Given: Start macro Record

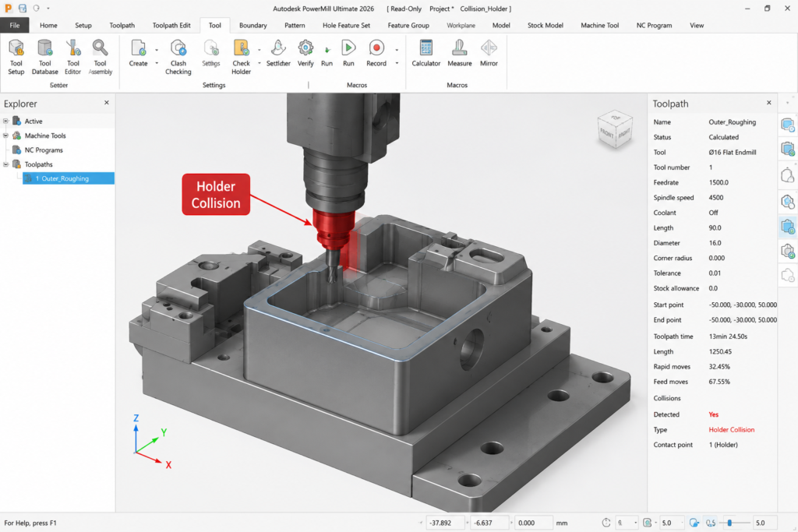Looking at the screenshot, I should [376, 53].
